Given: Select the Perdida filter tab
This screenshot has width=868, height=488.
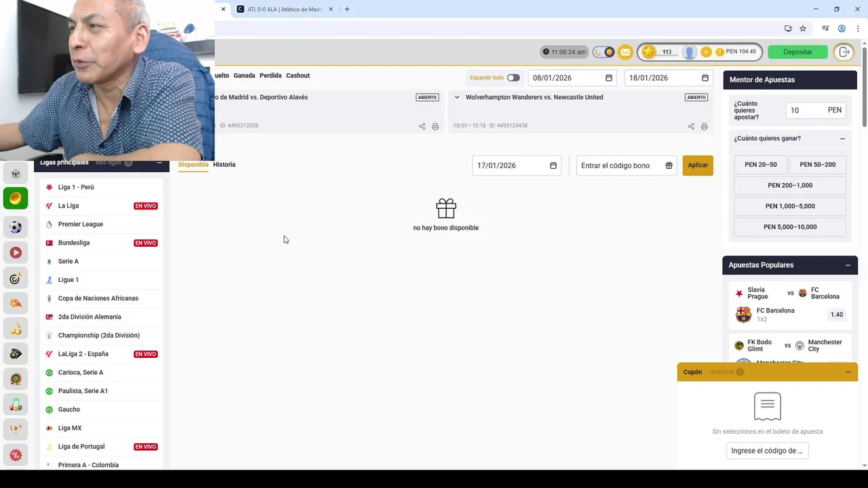Looking at the screenshot, I should [271, 76].
